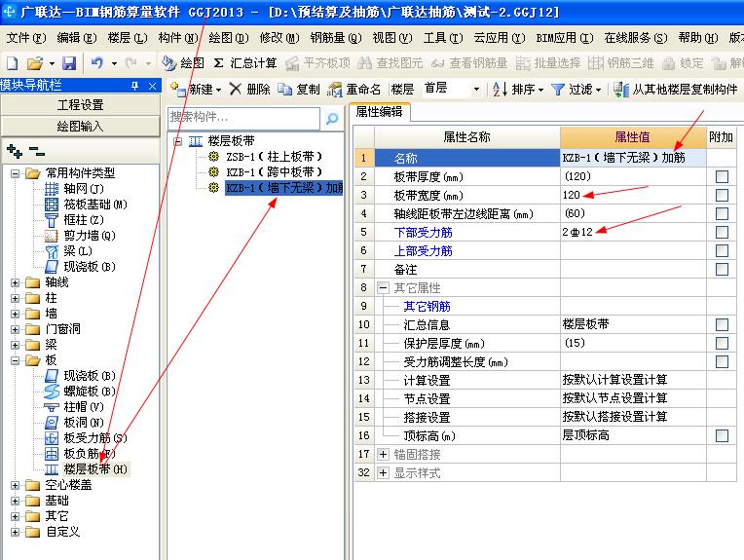The height and width of the screenshot is (560, 744).
Task: Open the 钢筋量(Q) menu
Action: tap(336, 37)
